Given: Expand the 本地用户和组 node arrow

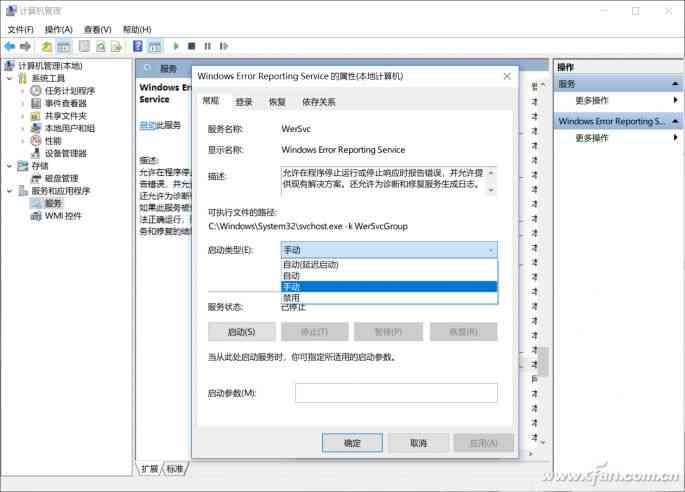Looking at the screenshot, I should [23, 128].
